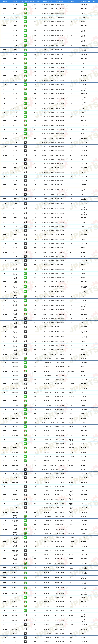
Task: Click the Z 12 XEP engine code cell
Action: coord(84,9)
